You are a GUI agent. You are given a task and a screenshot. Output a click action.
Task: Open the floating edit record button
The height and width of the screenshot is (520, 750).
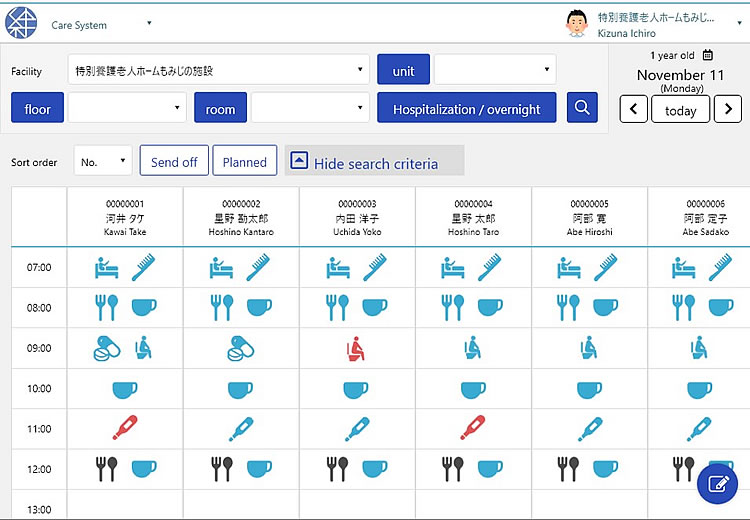[717, 484]
